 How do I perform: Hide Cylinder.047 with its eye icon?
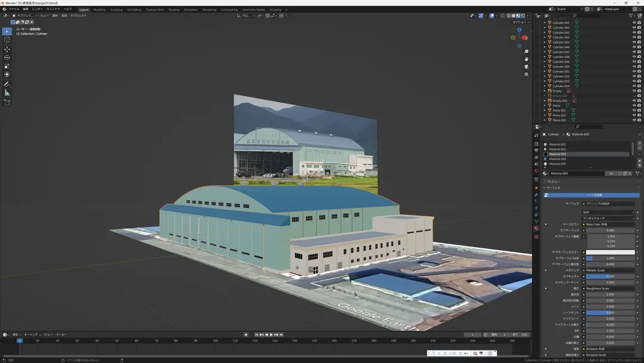634,52
